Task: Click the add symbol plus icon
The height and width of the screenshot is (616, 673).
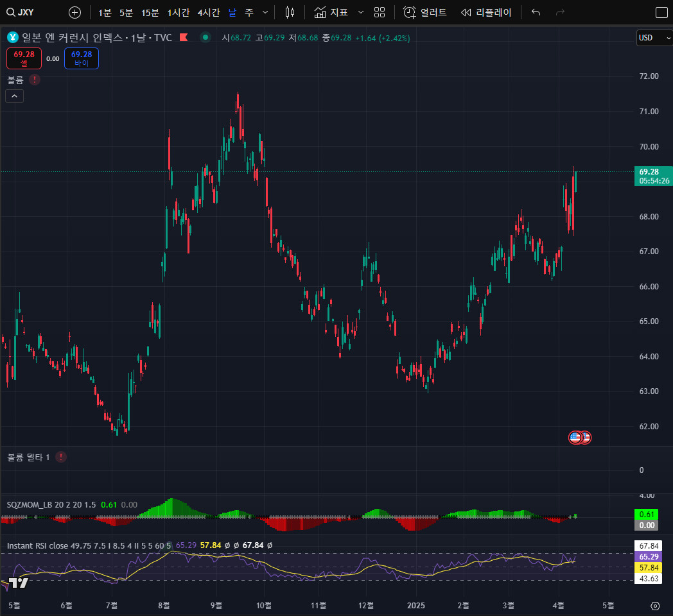Action: pyautogui.click(x=75, y=12)
